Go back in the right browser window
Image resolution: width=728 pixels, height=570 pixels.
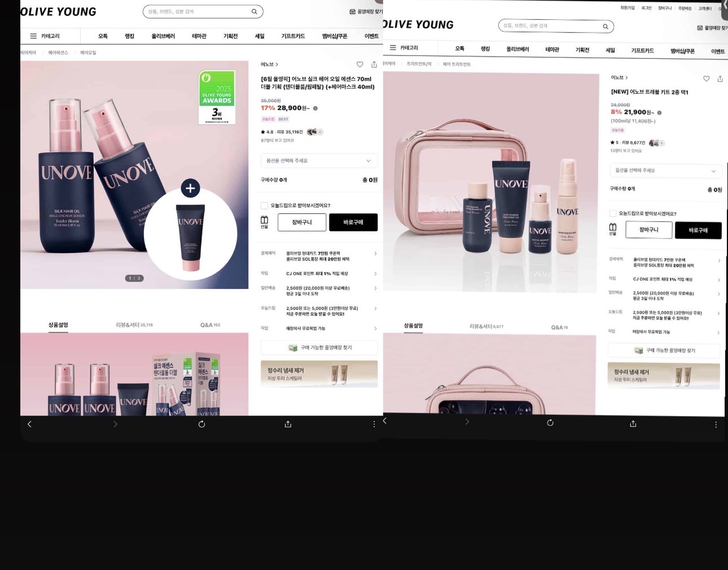pyautogui.click(x=385, y=420)
